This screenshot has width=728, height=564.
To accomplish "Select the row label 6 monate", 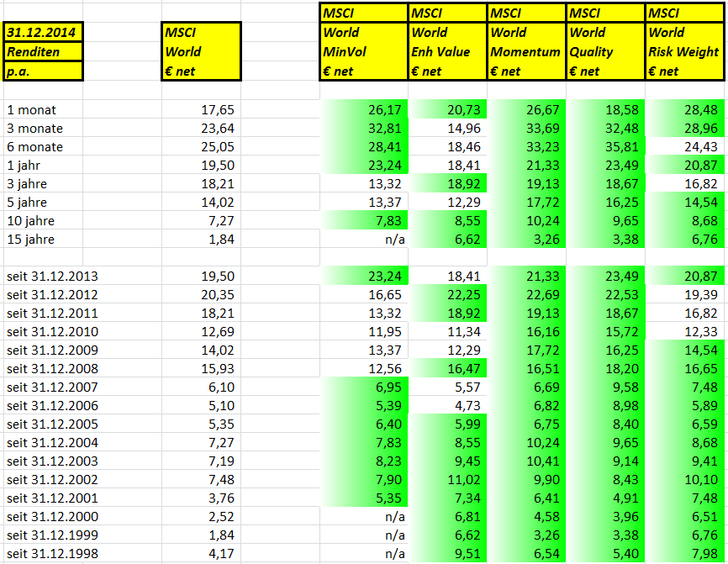I will pos(34,147).
